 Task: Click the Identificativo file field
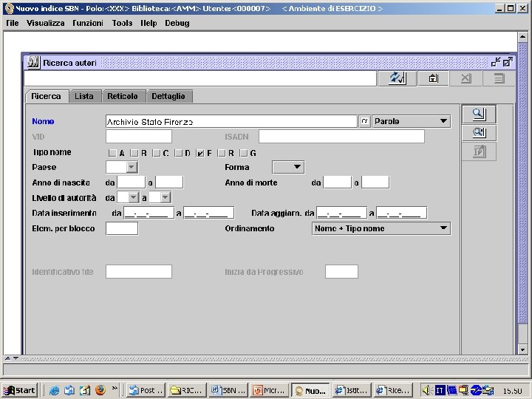139,271
